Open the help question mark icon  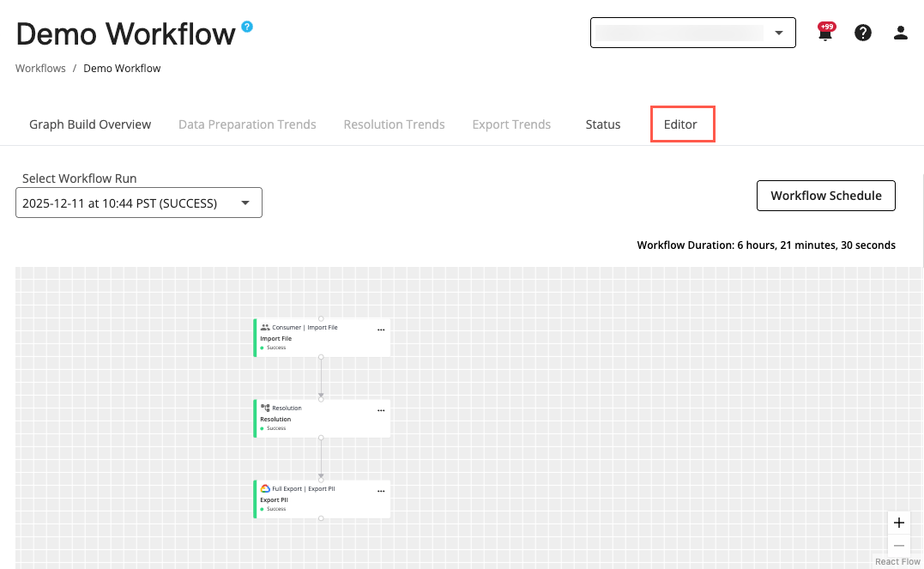coord(862,33)
